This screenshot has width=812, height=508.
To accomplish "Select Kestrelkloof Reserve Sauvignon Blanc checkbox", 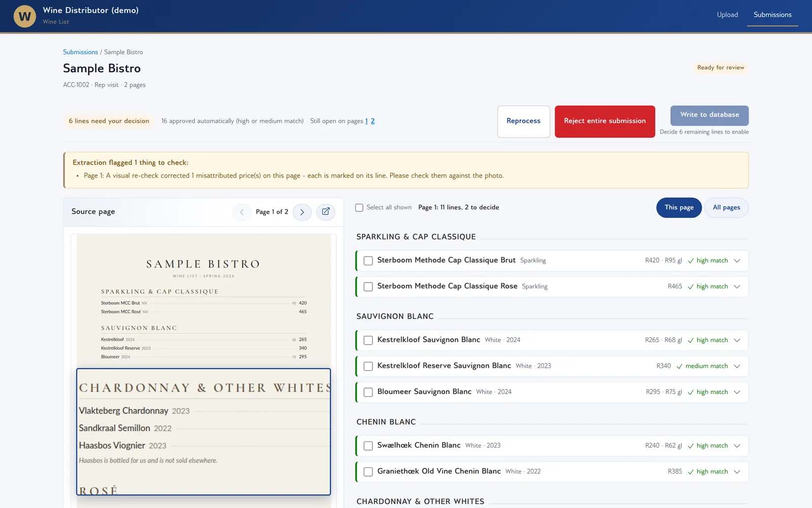I will click(368, 366).
